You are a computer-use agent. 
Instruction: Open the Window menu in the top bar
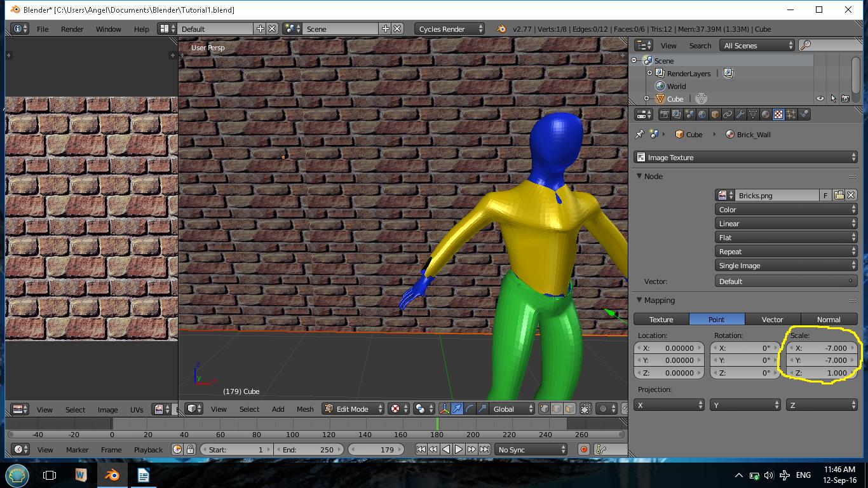109,29
